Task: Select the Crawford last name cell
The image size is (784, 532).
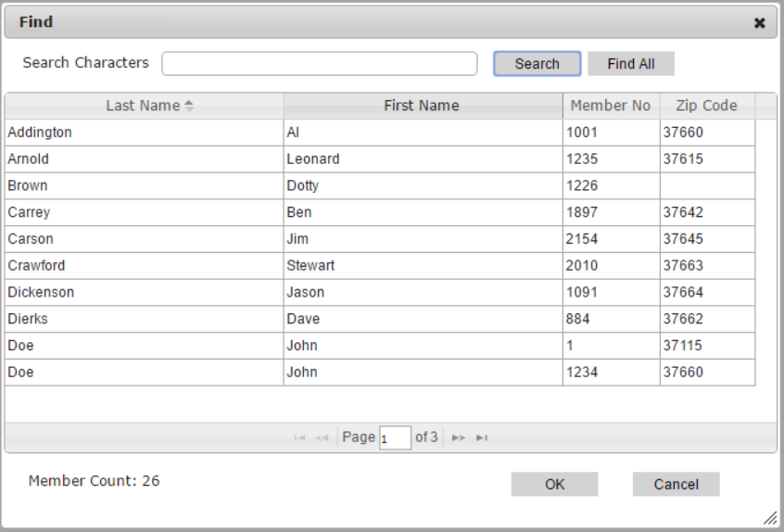Action: 144,265
